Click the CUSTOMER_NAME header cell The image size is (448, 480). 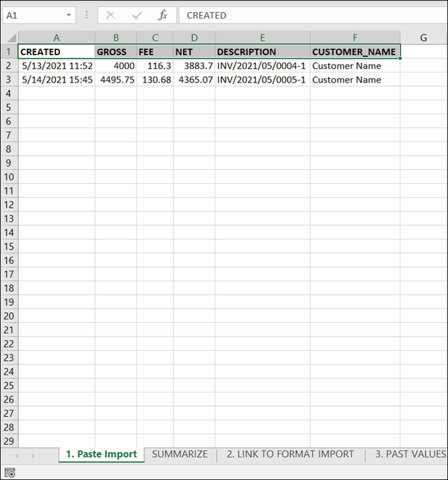click(x=355, y=52)
